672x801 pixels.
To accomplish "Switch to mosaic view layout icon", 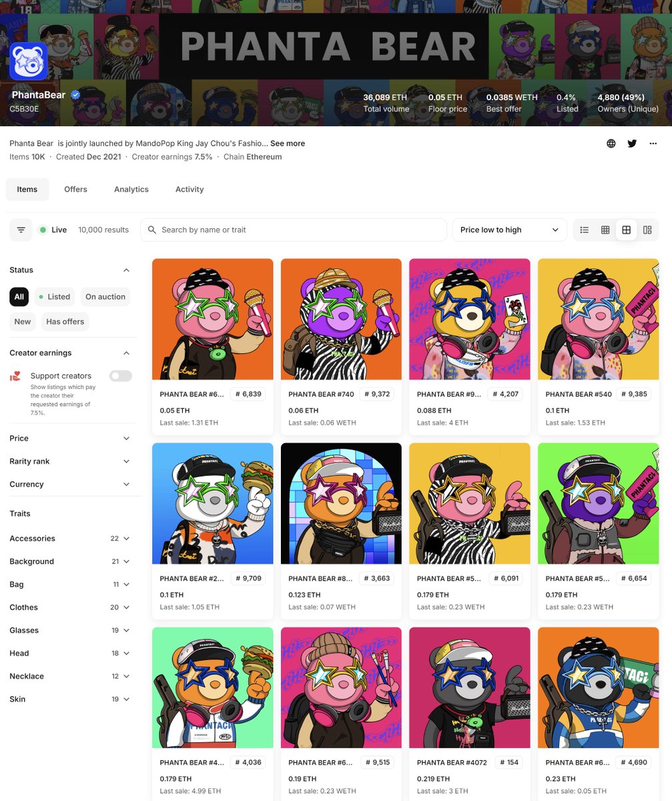I will coord(647,230).
